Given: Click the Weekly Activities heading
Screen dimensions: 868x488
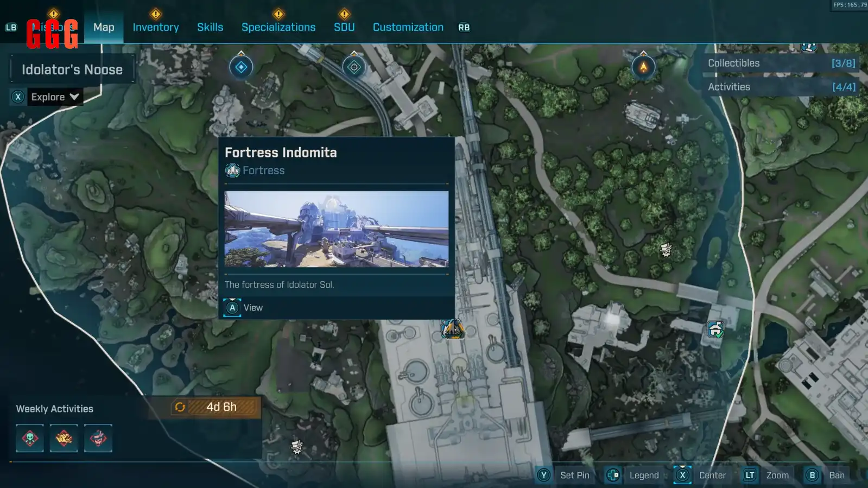Looking at the screenshot, I should (x=55, y=409).
